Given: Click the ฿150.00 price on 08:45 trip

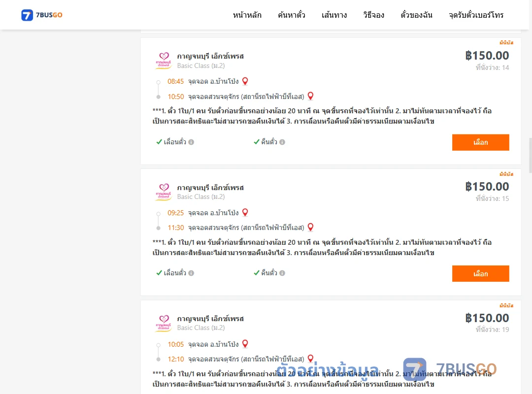Looking at the screenshot, I should (487, 55).
